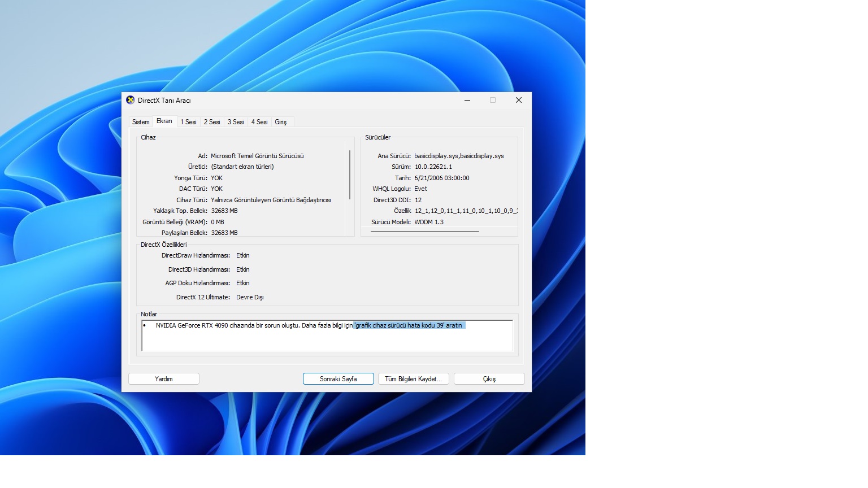Click the Çıkış button
The width and height of the screenshot is (868, 488).
pos(489,379)
